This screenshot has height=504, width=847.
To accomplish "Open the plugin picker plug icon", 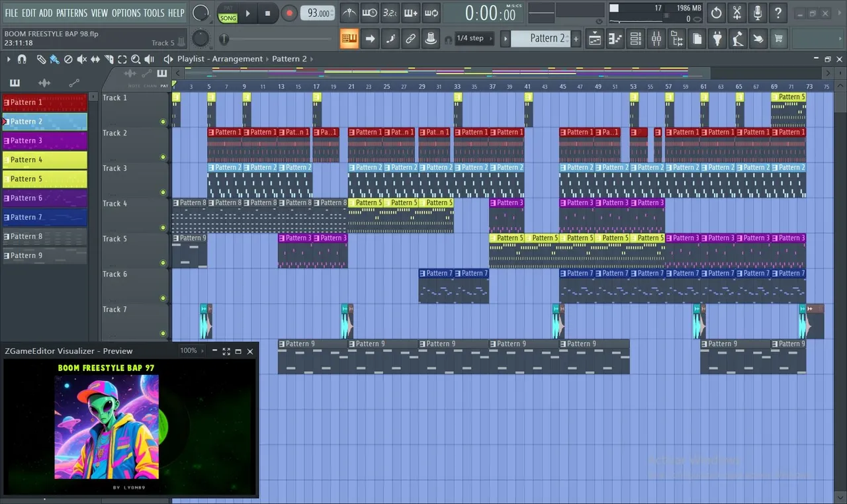I will pyautogui.click(x=717, y=39).
